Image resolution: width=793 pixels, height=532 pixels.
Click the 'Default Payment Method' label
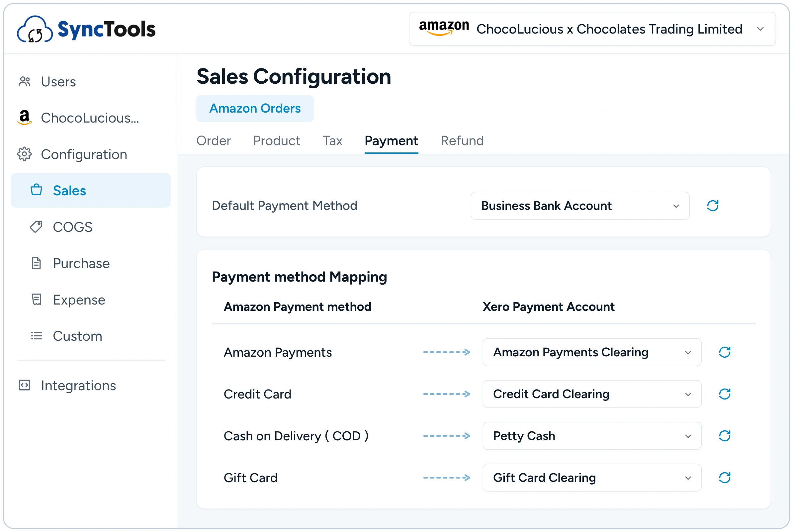(x=285, y=206)
